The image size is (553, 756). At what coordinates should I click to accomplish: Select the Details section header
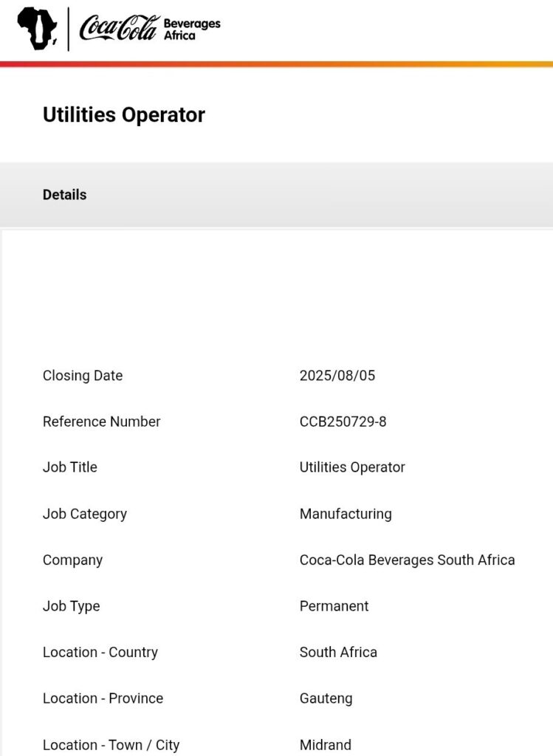65,195
